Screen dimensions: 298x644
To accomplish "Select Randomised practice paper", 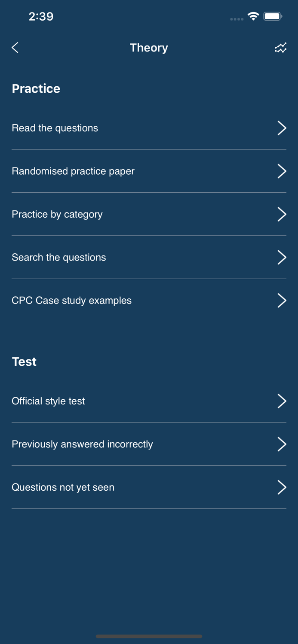I will tap(73, 171).
